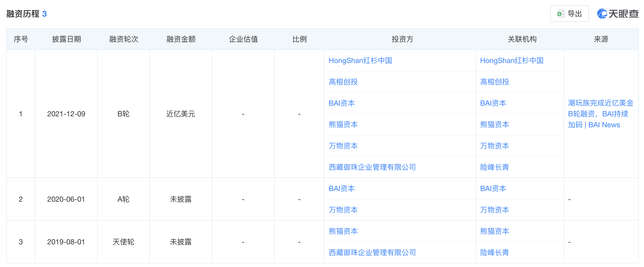Open B轮 险峰长青 related institution link
This screenshot has height=267, width=644.
(x=494, y=167)
